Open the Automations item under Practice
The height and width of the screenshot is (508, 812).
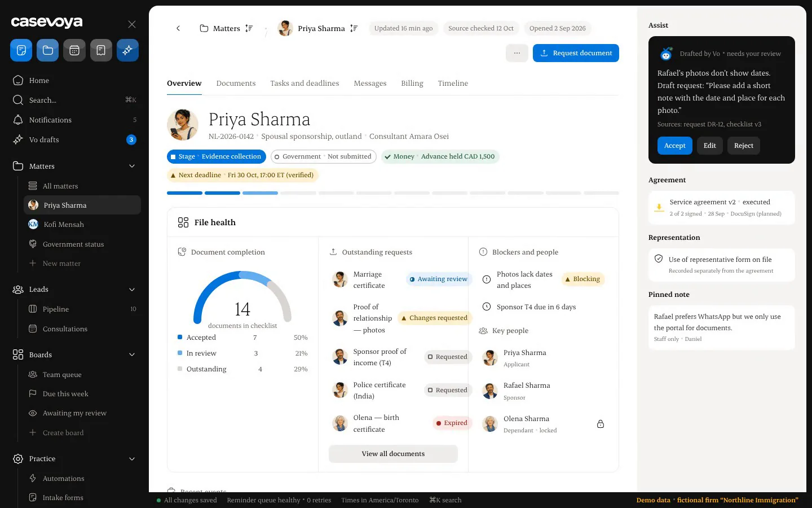pos(82,479)
